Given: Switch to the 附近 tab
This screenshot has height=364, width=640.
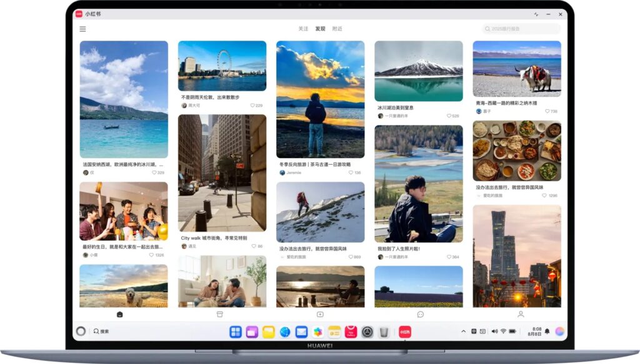Looking at the screenshot, I should point(337,28).
